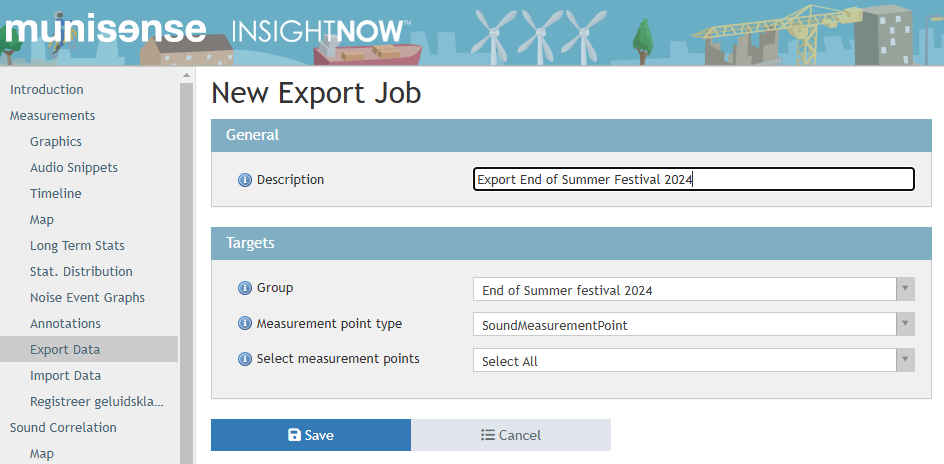Viewport: 944px width, 464px height.
Task: Expand the Sound Correlation section
Action: [63, 428]
